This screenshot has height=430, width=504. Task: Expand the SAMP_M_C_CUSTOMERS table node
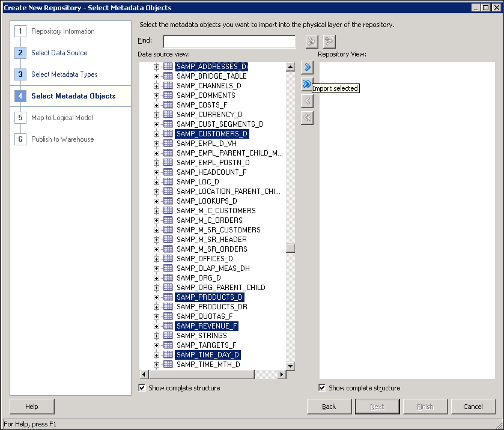(156, 211)
